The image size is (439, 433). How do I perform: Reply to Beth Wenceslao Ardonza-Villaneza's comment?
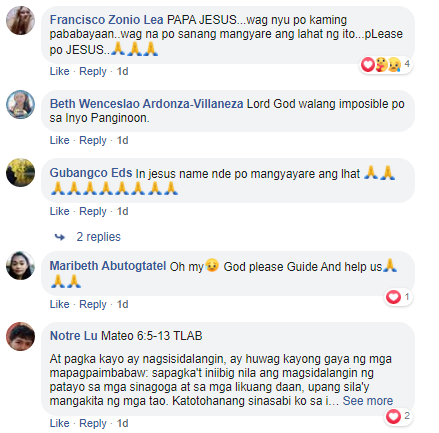(93, 140)
